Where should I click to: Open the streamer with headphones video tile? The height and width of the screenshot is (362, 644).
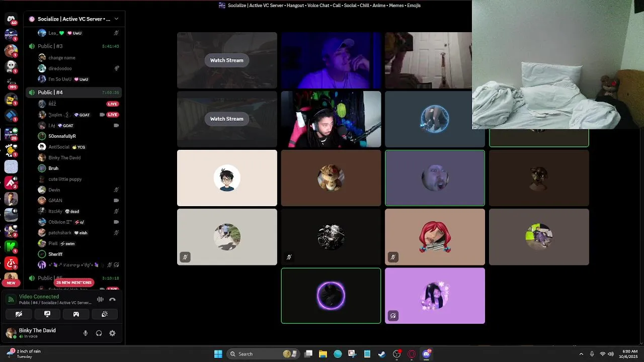[331, 119]
